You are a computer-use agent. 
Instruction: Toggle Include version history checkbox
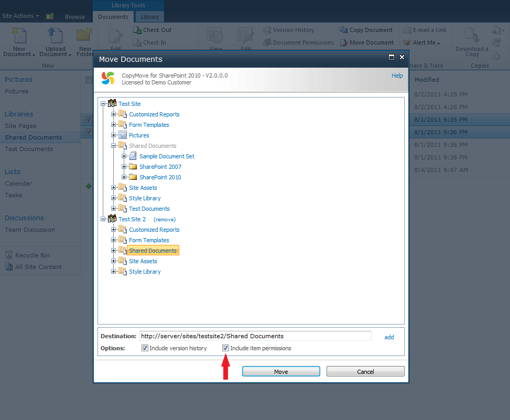[145, 348]
